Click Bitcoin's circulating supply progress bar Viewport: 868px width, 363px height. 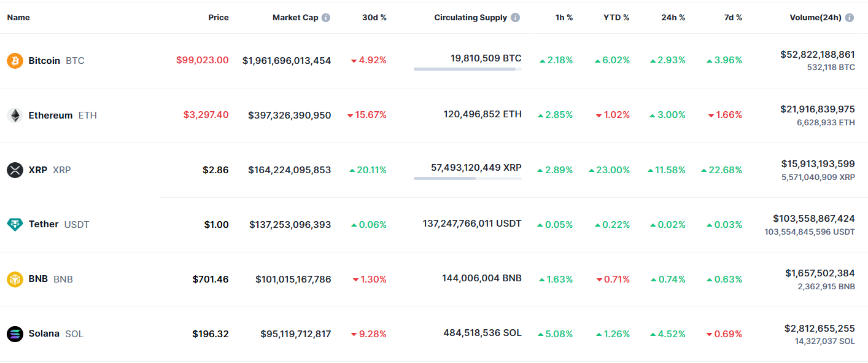[467, 69]
